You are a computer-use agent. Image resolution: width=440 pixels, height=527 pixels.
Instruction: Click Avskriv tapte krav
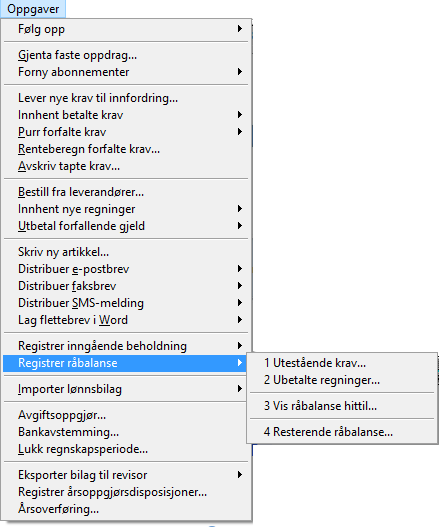126,166
